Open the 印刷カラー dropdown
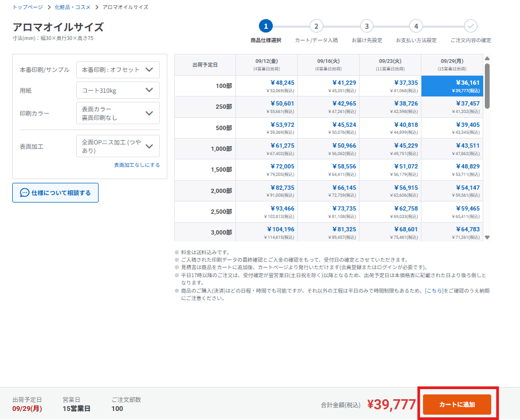520x420 pixels. [118, 113]
